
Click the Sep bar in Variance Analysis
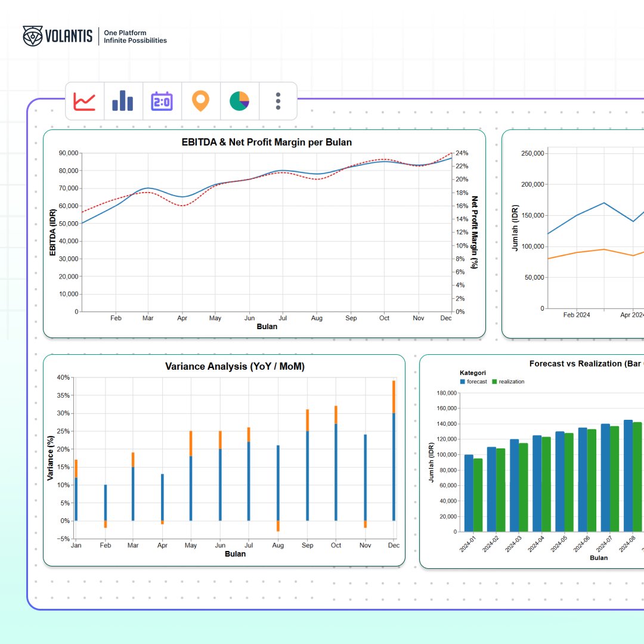pos(307,465)
